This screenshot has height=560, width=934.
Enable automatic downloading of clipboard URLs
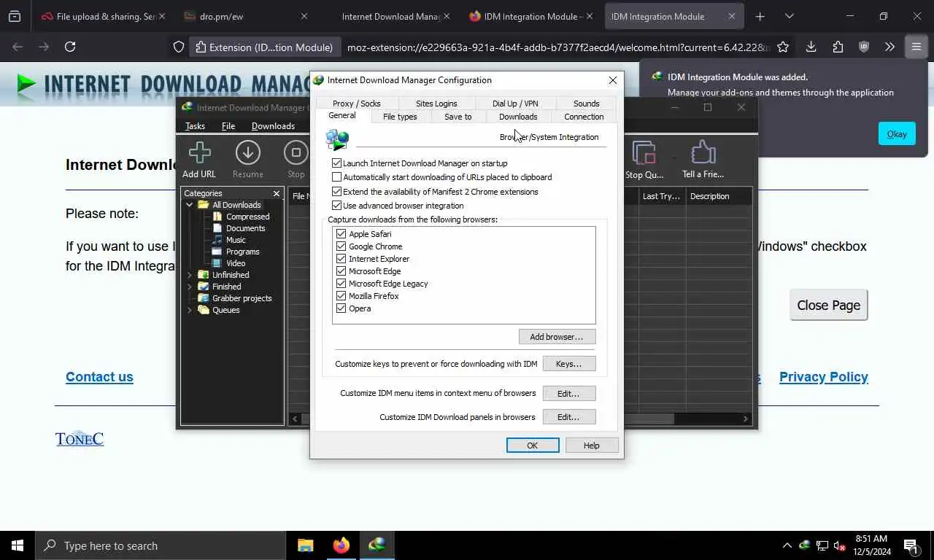[336, 177]
